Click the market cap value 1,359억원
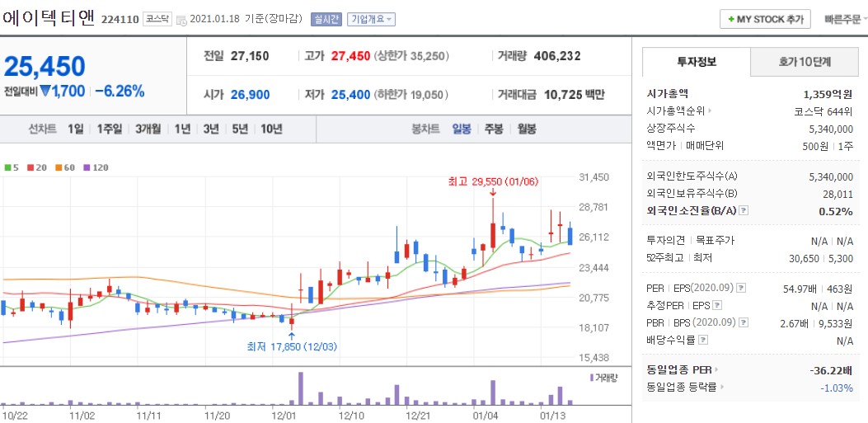This screenshot has width=868, height=423. tap(828, 93)
